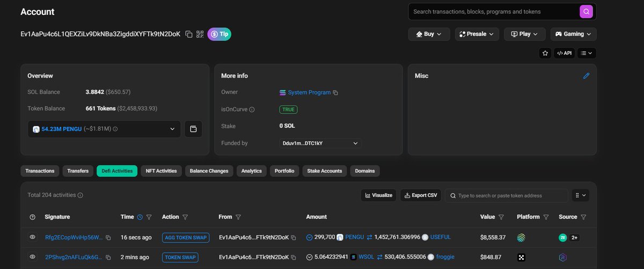Open the Play dropdown
The width and height of the screenshot is (644, 269).
point(524,34)
